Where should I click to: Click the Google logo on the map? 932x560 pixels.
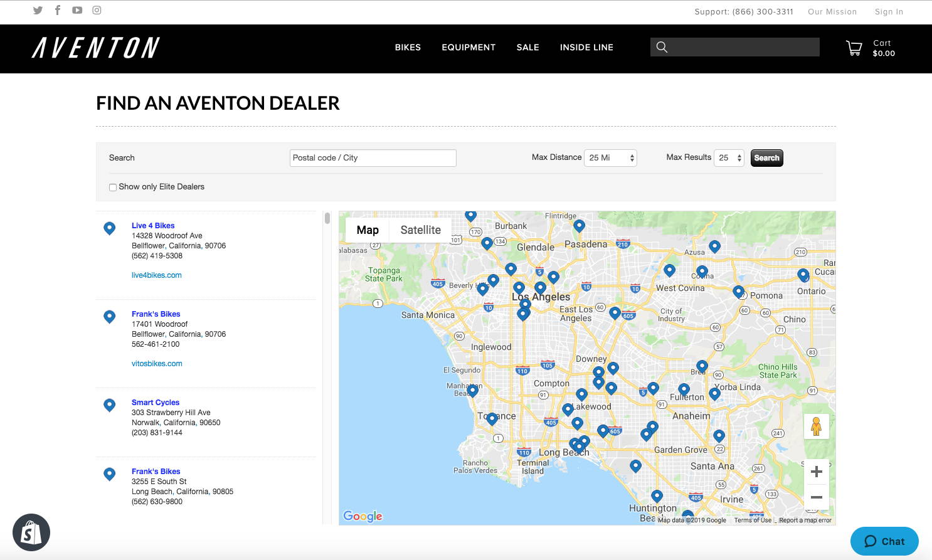point(363,516)
